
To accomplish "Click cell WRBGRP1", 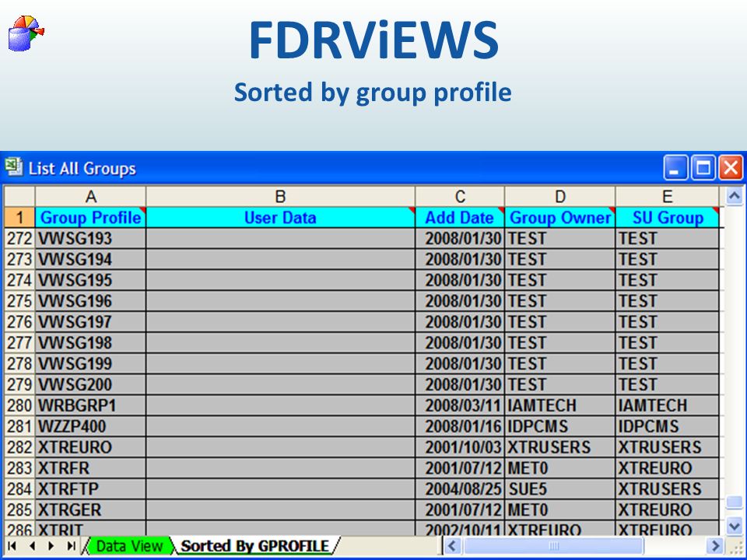I will 90,405.
